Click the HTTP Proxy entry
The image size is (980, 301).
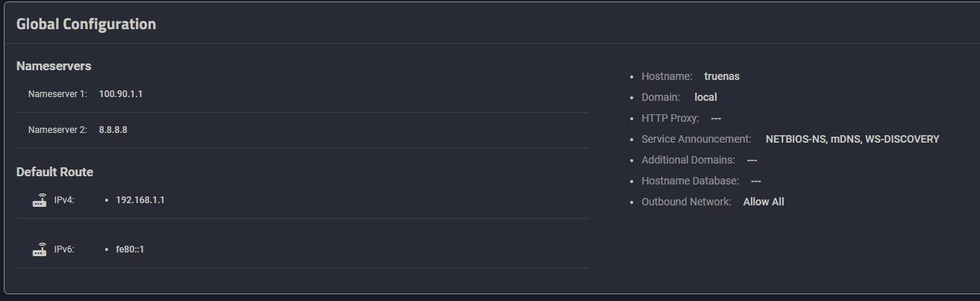[x=681, y=118]
